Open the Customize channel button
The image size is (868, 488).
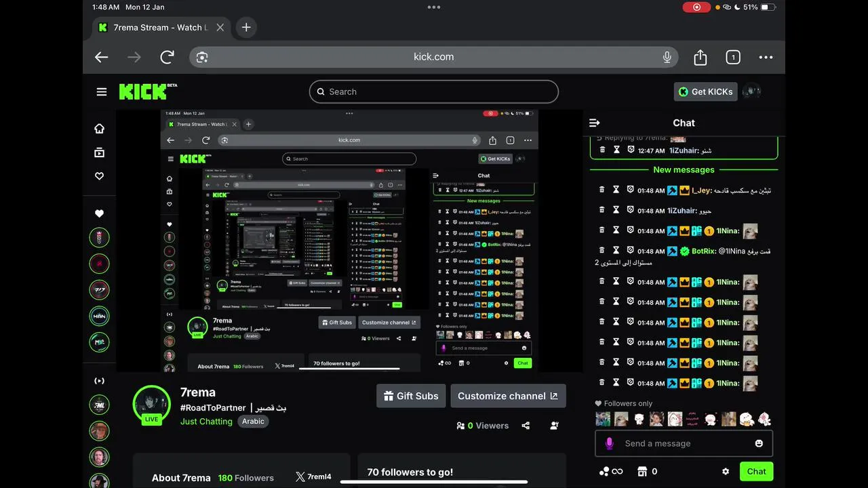click(508, 396)
